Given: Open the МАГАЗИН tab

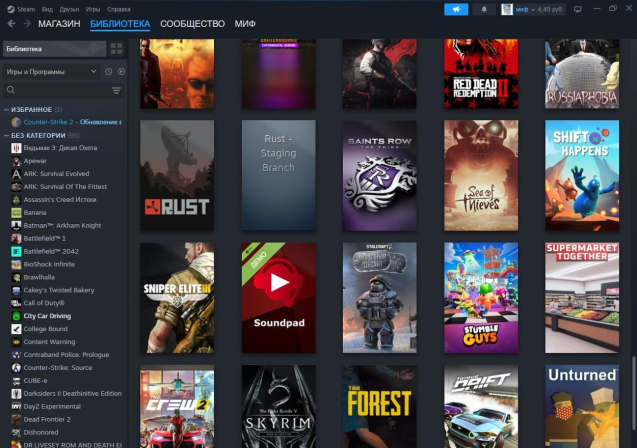Looking at the screenshot, I should coord(58,23).
